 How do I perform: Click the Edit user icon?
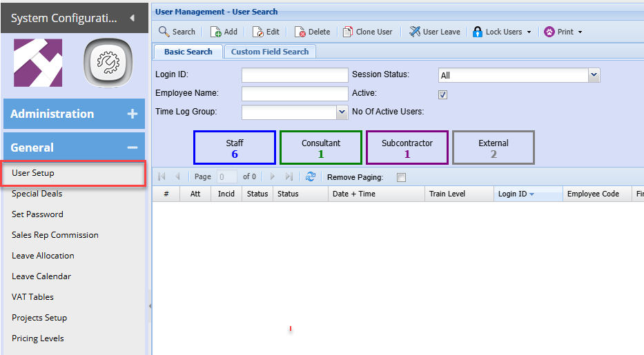point(258,32)
